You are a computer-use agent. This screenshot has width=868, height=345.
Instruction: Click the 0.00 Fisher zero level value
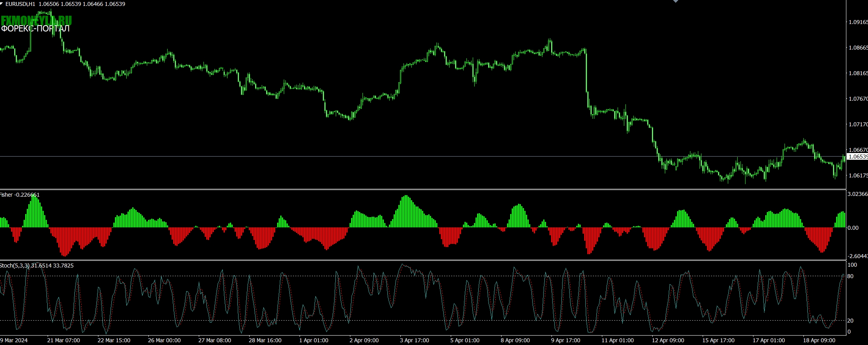click(853, 228)
